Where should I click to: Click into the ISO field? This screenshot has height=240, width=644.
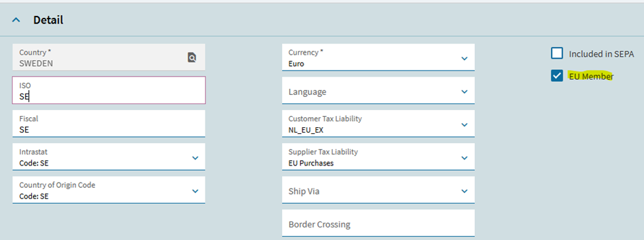point(109,90)
